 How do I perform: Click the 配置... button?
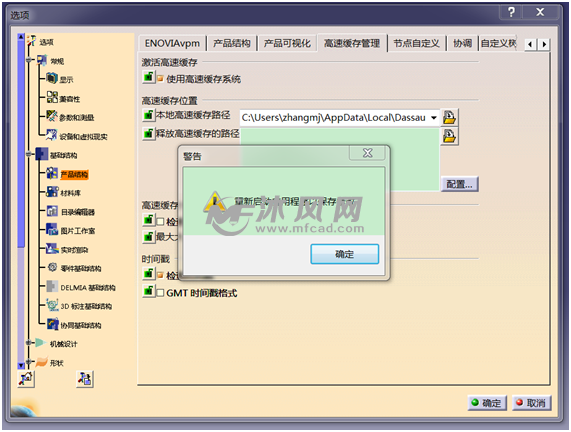(459, 184)
